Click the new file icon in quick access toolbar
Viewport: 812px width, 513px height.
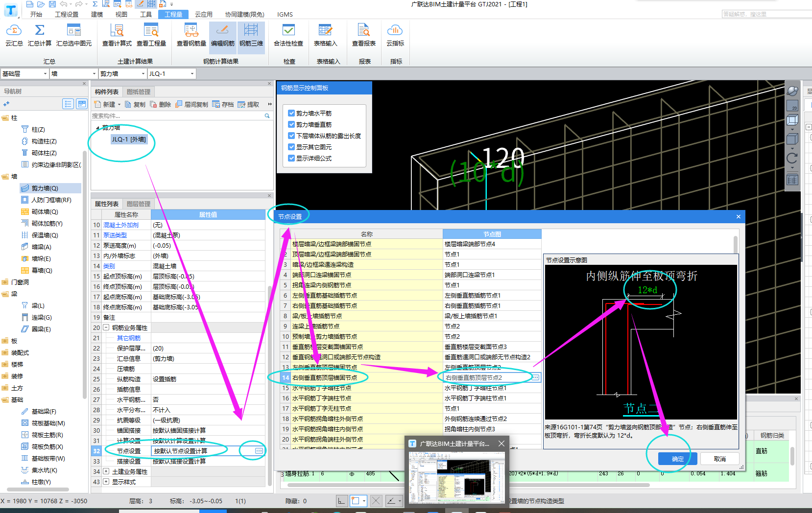point(30,4)
